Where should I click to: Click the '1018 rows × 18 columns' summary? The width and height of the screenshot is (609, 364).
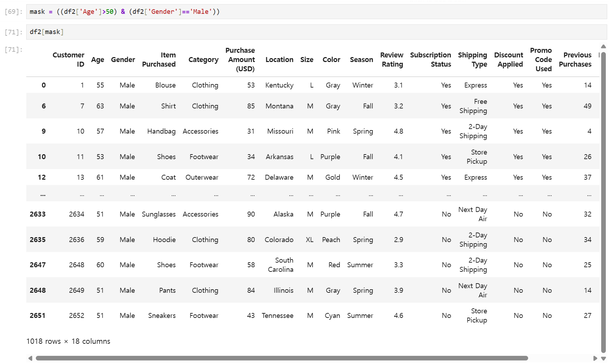pyautogui.click(x=68, y=341)
